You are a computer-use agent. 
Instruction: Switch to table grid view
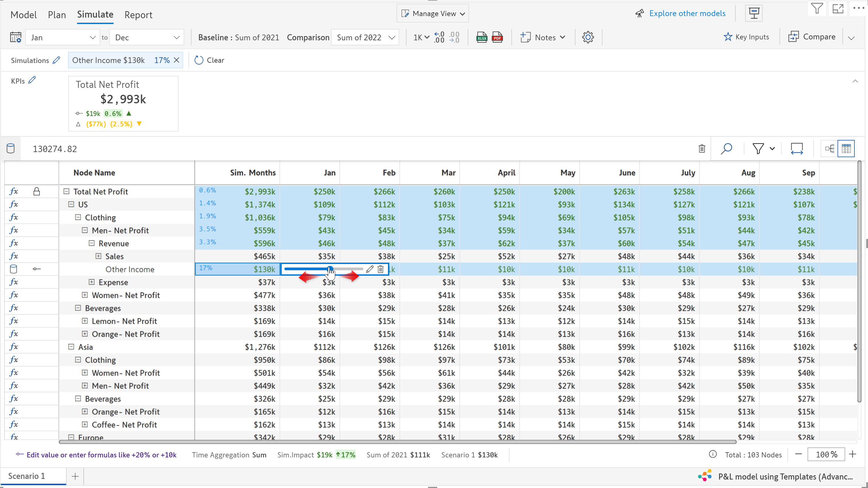846,148
